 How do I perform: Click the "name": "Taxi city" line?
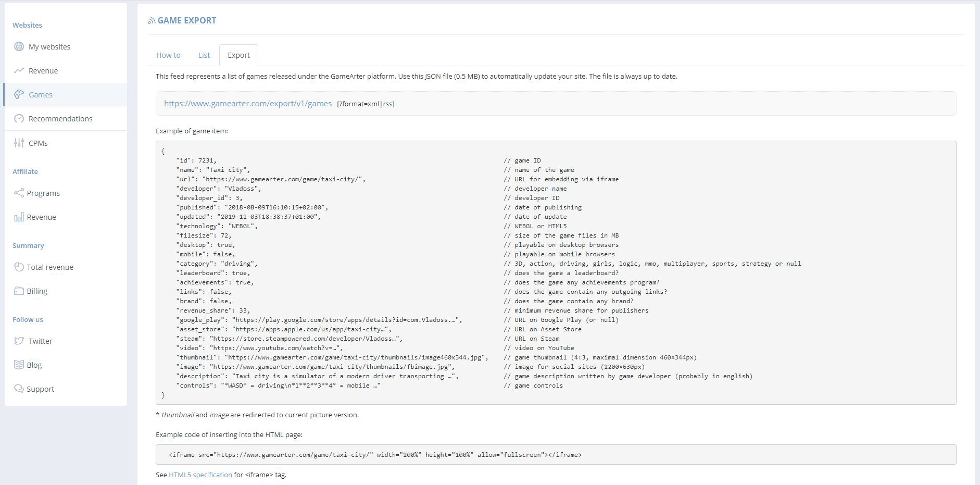click(213, 170)
